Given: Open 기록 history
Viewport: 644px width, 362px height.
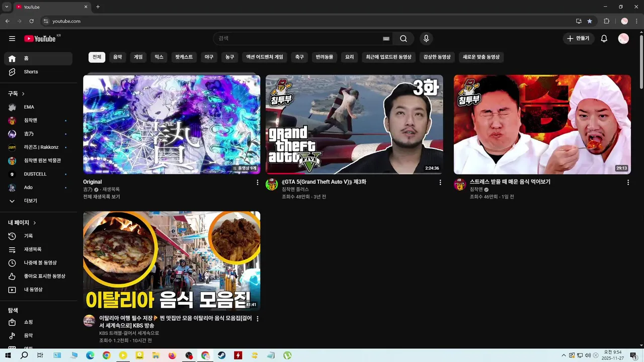Looking at the screenshot, I should click(x=38, y=236).
